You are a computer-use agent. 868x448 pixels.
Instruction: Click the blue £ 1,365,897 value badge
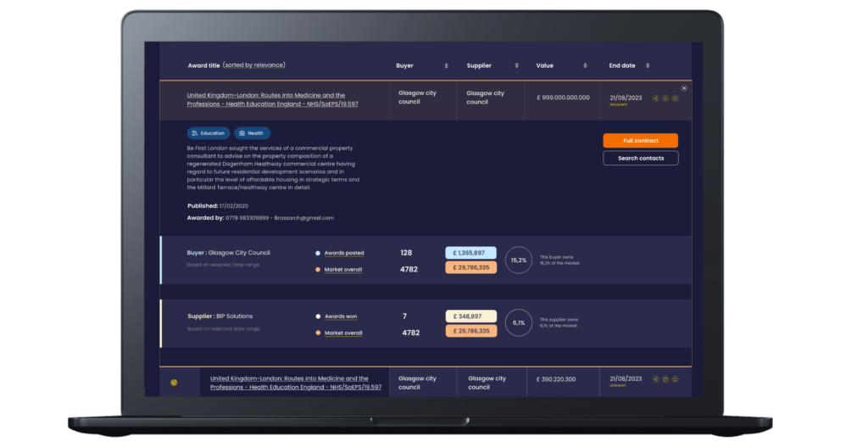[470, 253]
